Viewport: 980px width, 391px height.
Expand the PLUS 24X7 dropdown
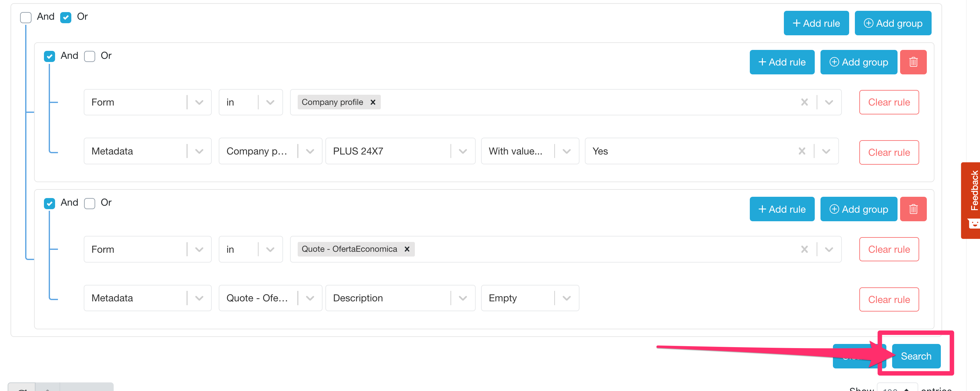click(x=463, y=151)
